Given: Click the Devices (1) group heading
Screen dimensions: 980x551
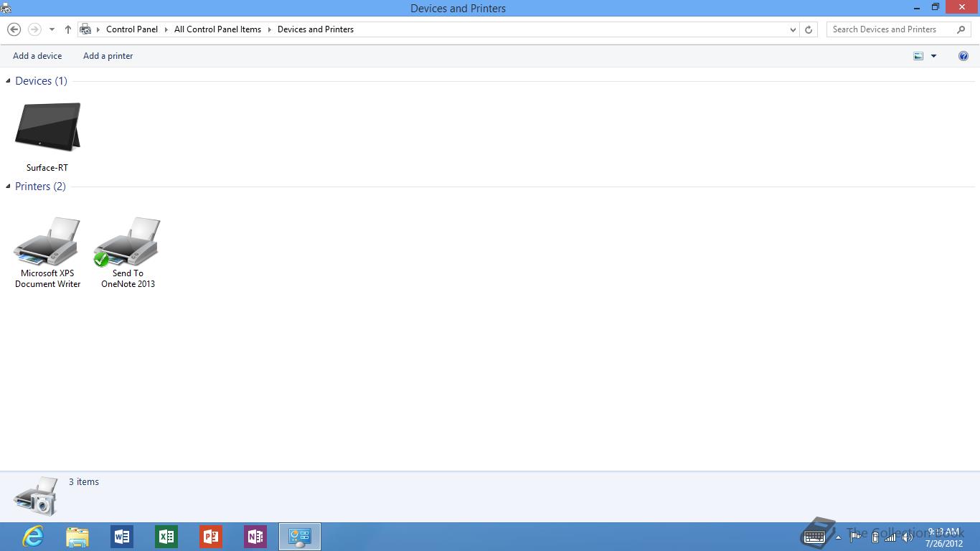Looking at the screenshot, I should [x=41, y=81].
